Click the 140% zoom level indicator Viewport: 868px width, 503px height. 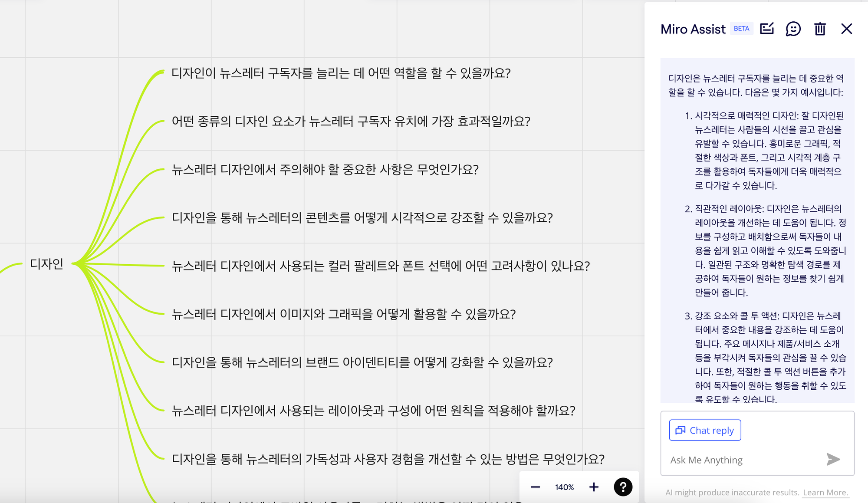point(564,487)
